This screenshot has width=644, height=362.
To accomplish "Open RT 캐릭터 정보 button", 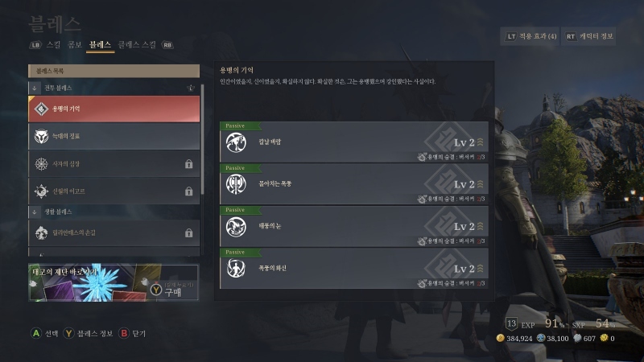I will (588, 36).
